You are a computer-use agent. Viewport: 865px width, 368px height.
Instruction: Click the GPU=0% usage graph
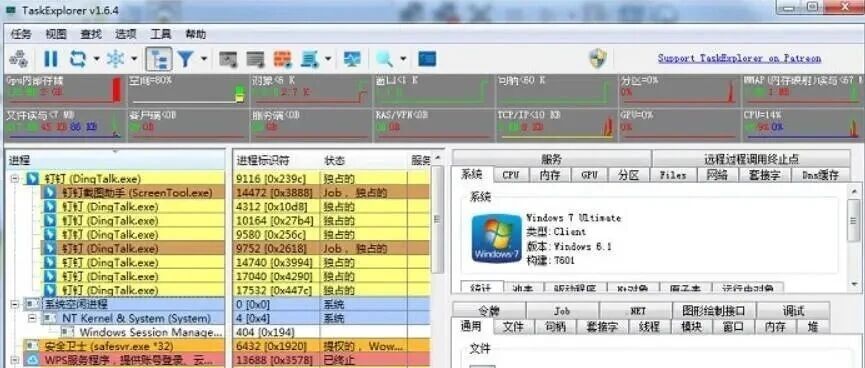pos(679,125)
